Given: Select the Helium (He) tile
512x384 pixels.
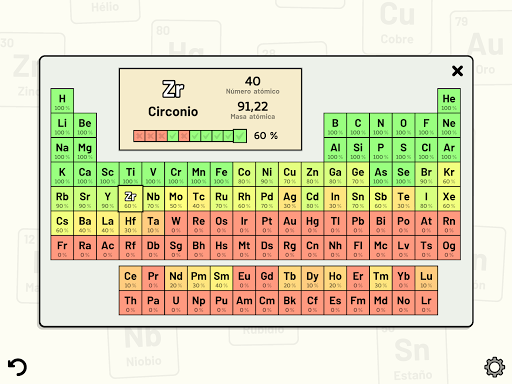Looking at the screenshot, I should [449, 101].
